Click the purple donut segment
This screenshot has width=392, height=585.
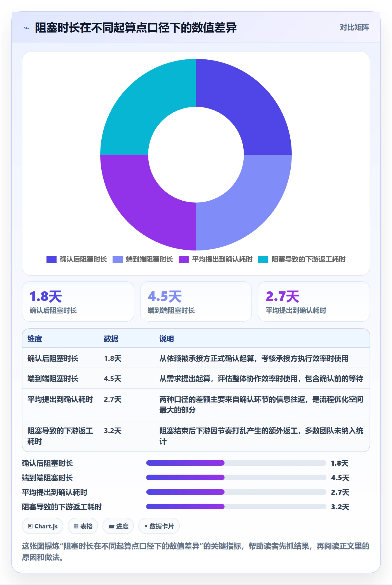coord(146,205)
